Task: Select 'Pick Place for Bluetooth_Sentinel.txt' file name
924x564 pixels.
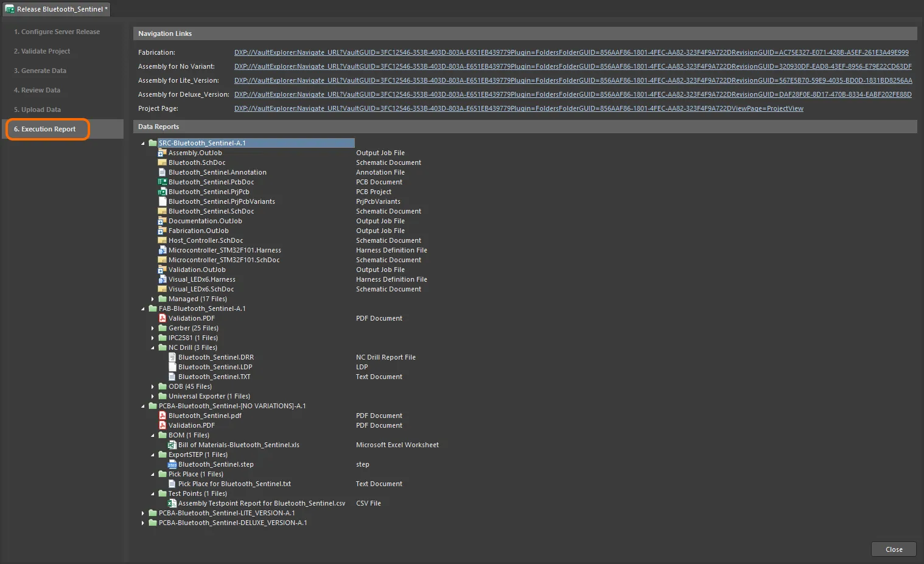Action: pos(234,484)
